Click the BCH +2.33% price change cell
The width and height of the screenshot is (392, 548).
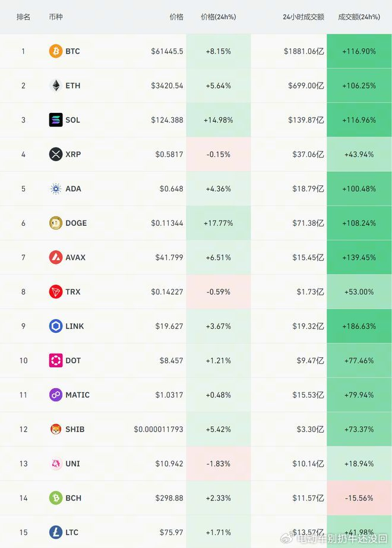point(219,498)
